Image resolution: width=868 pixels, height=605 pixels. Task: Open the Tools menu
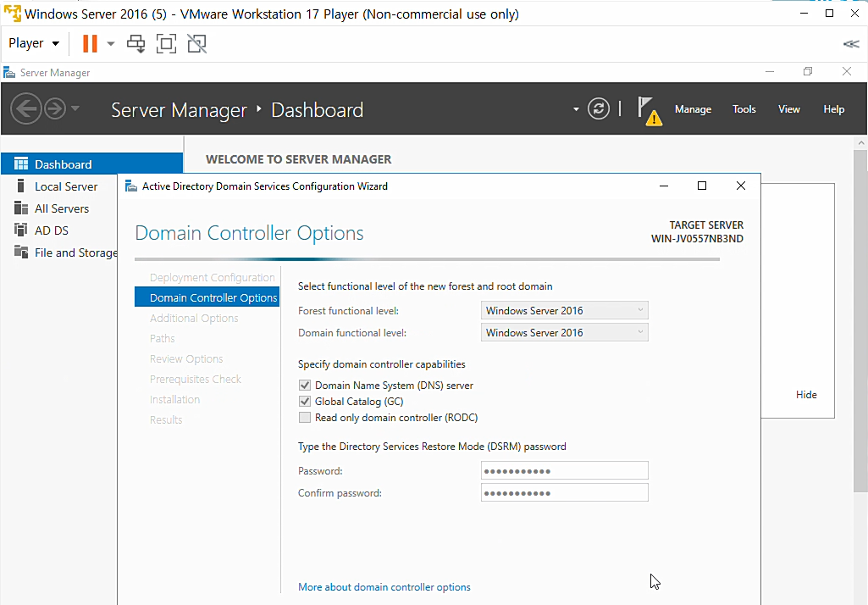click(x=744, y=109)
